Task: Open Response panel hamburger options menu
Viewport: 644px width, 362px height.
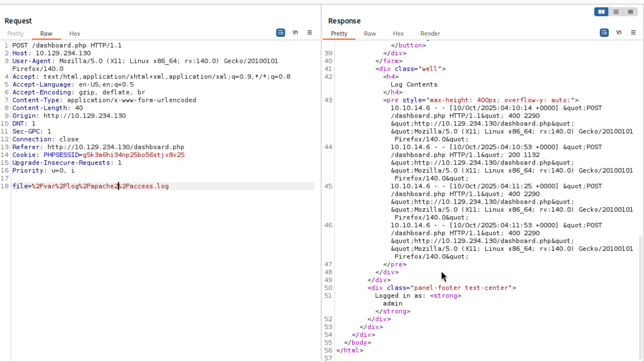Action: [633, 32]
